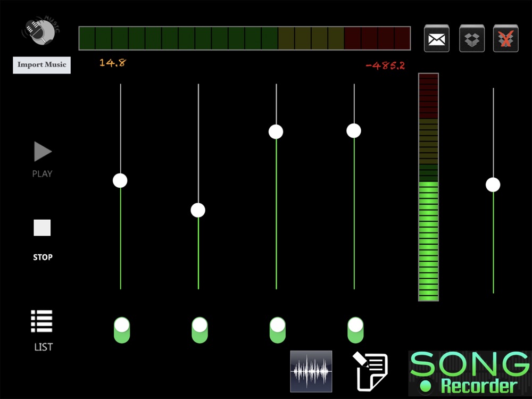Click the horizontal level meter bar
Image resolution: width=532 pixels, height=399 pixels.
click(245, 38)
